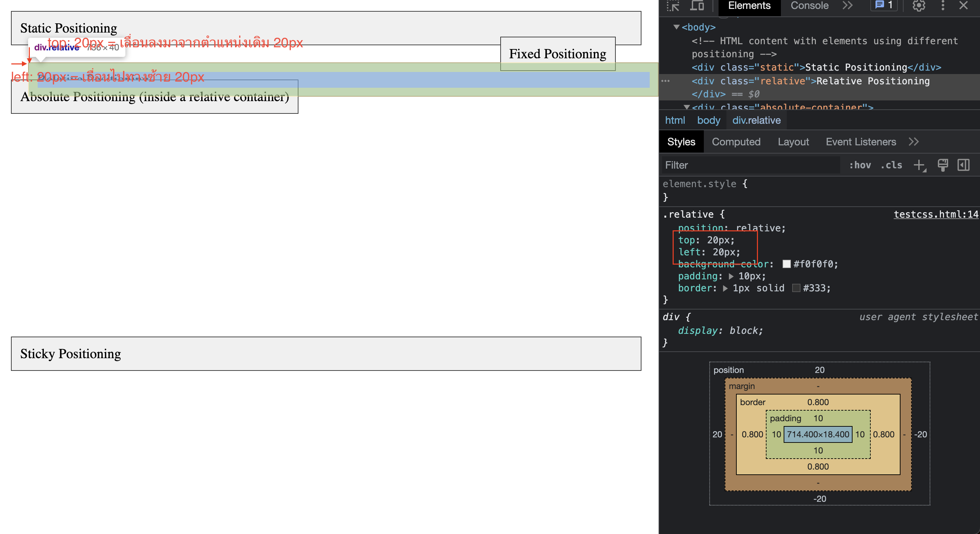Toggle rendering emulations paintbrush icon
The height and width of the screenshot is (534, 980).
[x=943, y=165]
